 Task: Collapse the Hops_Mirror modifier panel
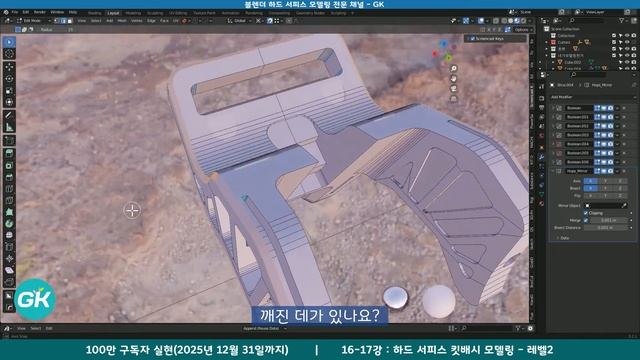(553, 171)
